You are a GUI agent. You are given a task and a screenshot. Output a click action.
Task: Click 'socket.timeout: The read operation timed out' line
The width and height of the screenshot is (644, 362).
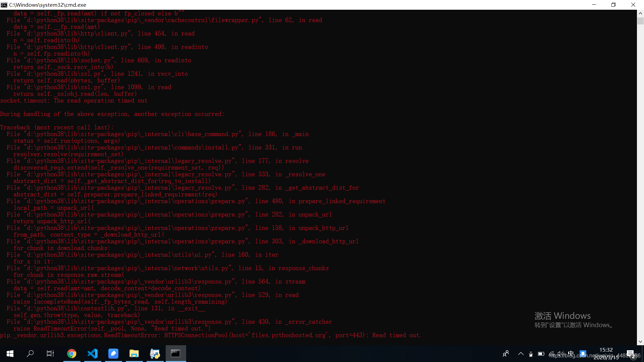coord(74,101)
